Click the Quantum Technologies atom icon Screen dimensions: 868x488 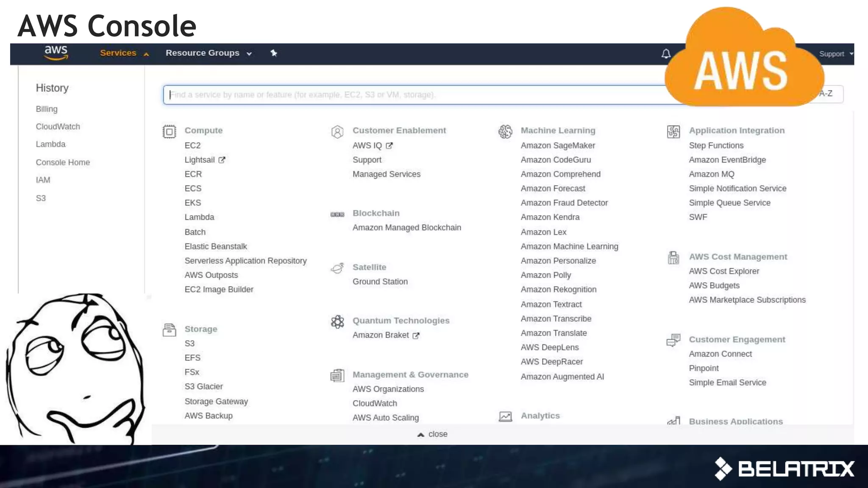point(337,322)
